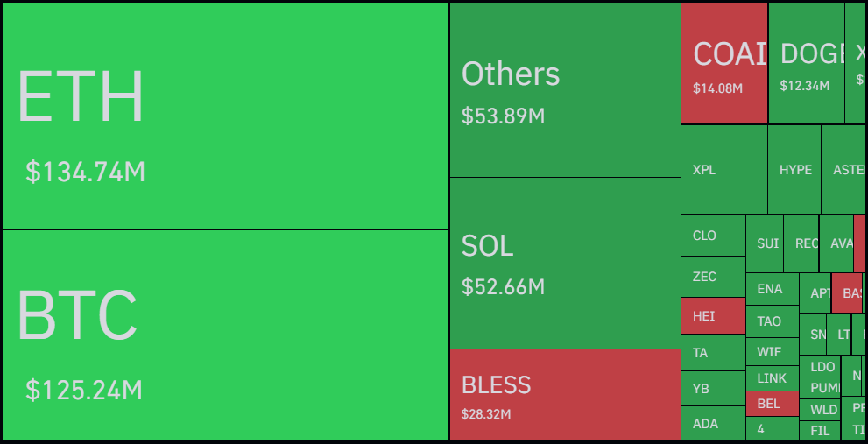The image size is (868, 444).
Task: Click the CLO tile
Action: (x=713, y=236)
